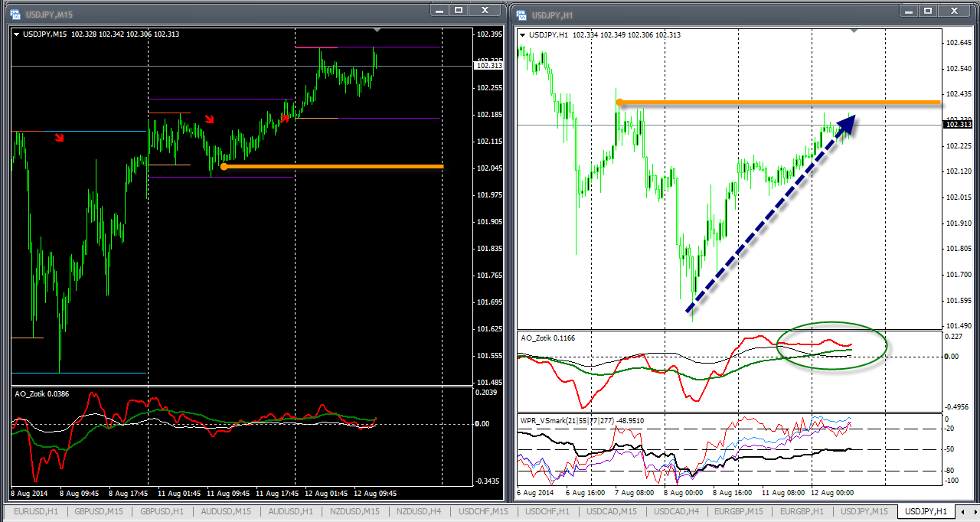Image resolution: width=980 pixels, height=522 pixels.
Task: Select the orange dot on the M15 support line
Action: click(x=224, y=166)
